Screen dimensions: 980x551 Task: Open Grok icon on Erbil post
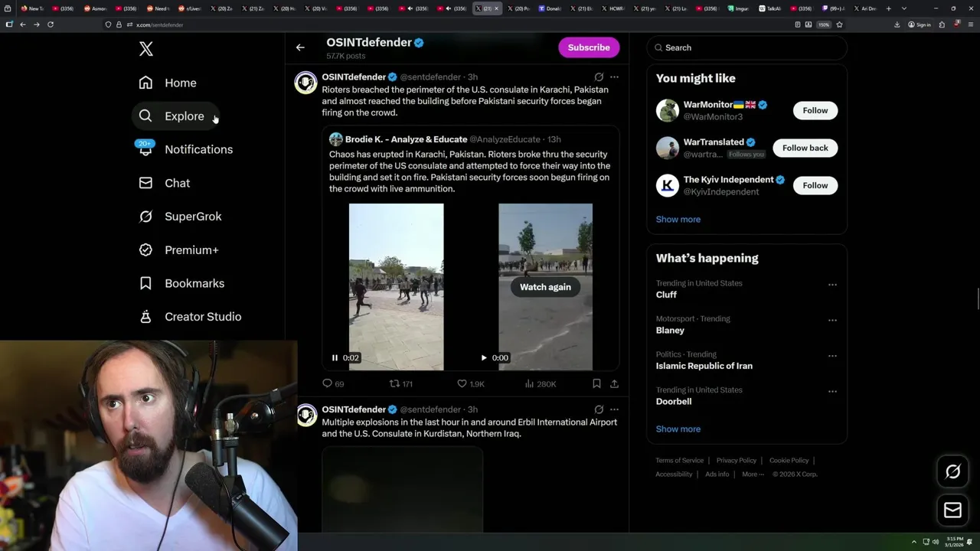[x=599, y=409]
